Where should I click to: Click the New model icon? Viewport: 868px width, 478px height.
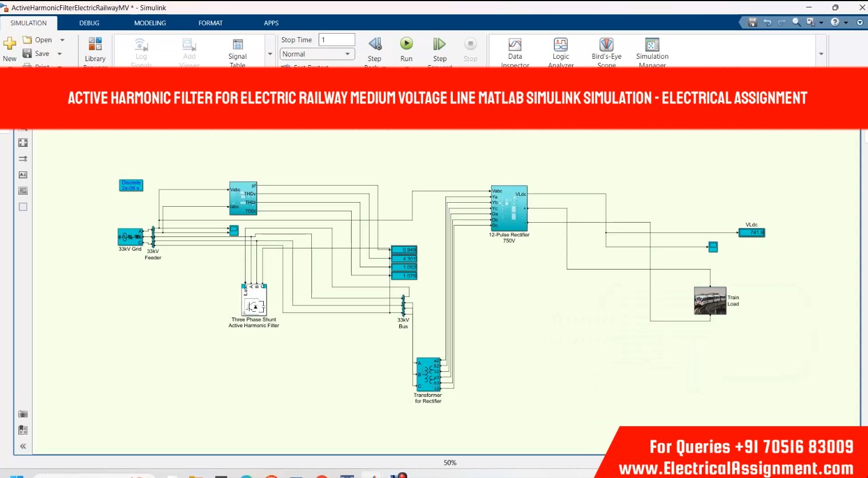10,43
